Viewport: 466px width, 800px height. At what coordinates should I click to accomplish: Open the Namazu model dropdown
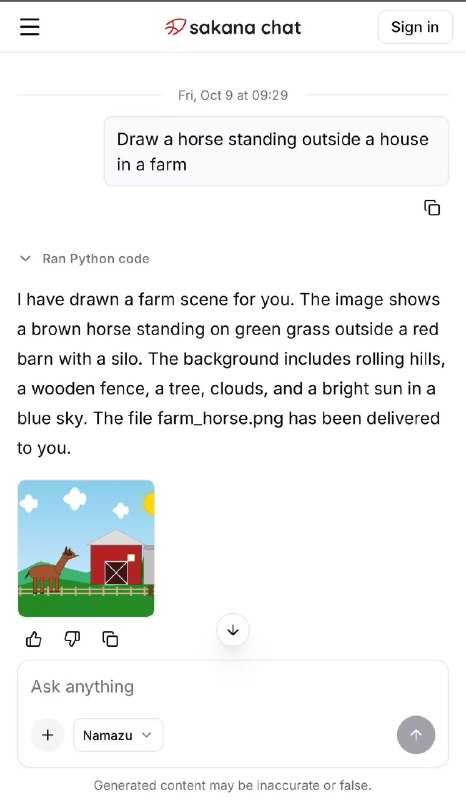coord(118,735)
